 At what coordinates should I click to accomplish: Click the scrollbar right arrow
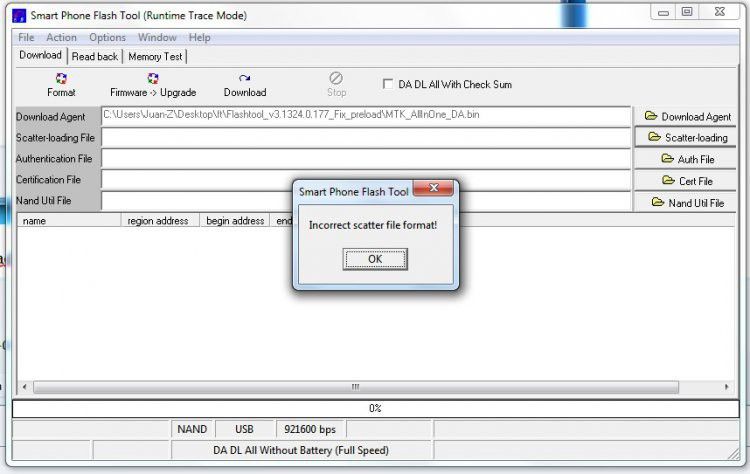coord(727,386)
